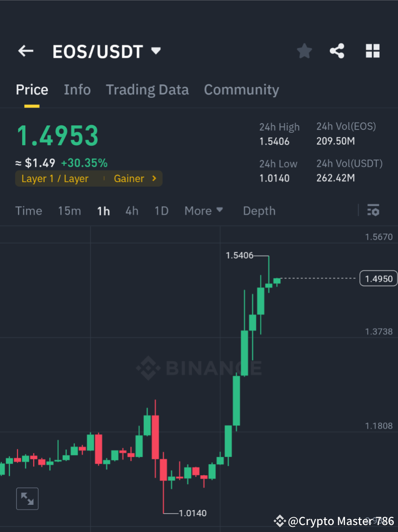
Task: Open the Crypto Master 786 badge icon
Action: point(279,521)
